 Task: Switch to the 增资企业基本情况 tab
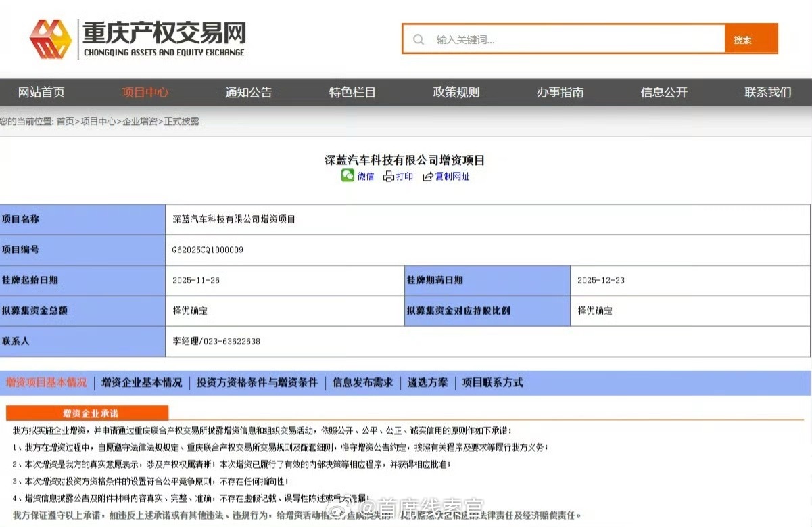tap(142, 383)
